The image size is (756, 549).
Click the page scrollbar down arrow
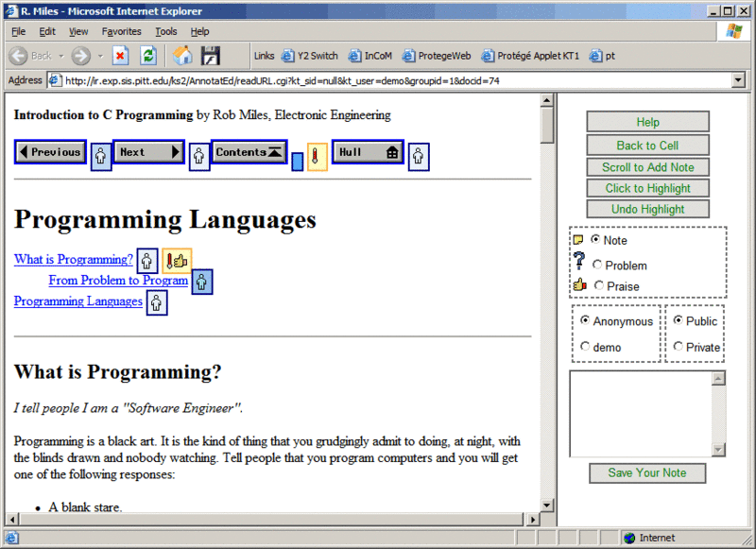(547, 506)
